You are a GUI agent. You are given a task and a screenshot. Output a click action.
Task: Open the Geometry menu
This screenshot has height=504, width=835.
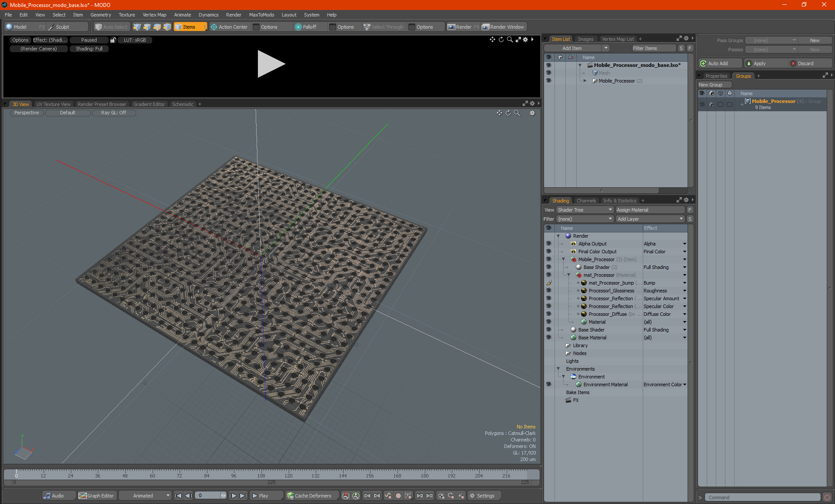tap(100, 15)
